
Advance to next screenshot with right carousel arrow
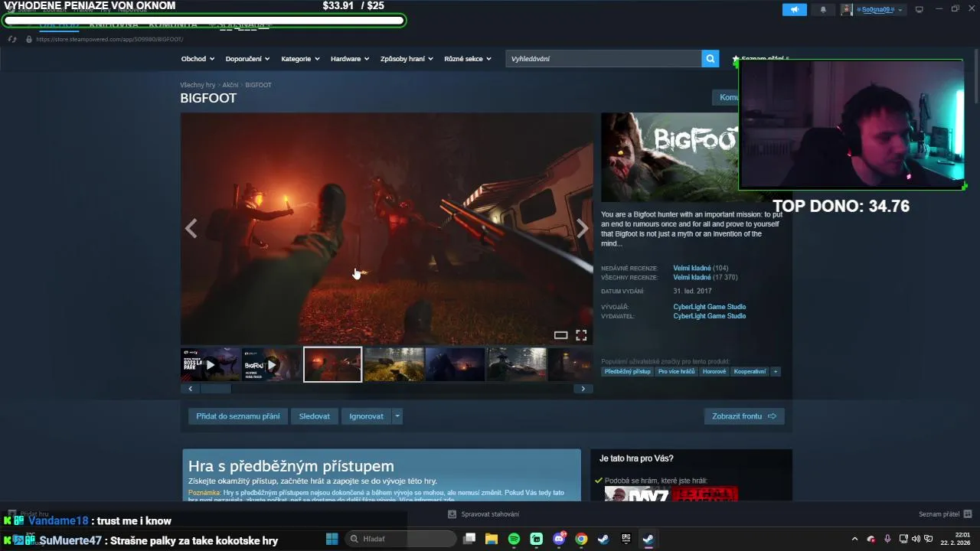(583, 228)
